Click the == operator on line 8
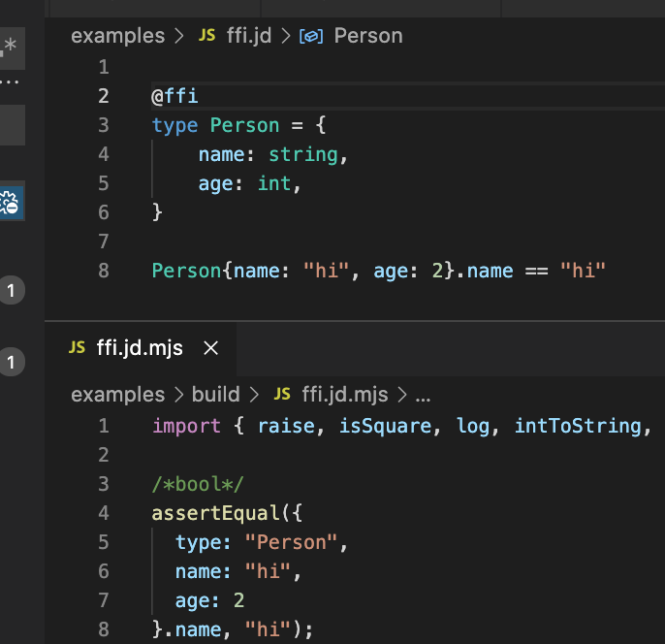Image resolution: width=665 pixels, height=644 pixels. 536,271
